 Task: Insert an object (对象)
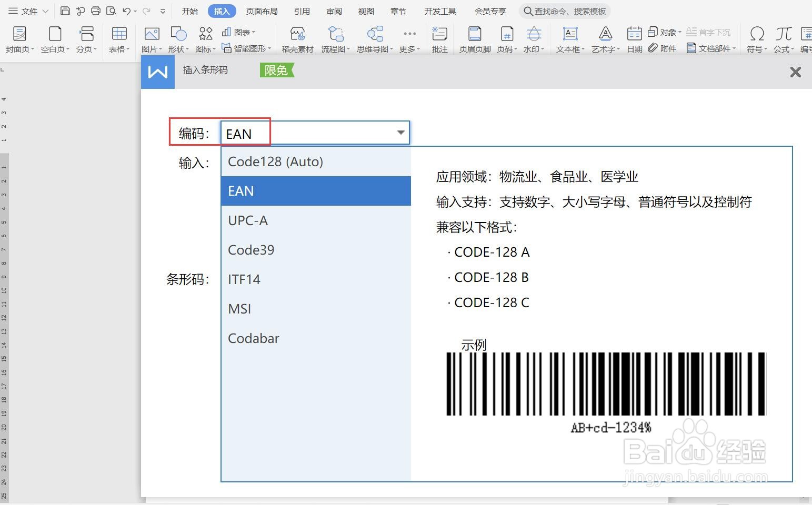(x=664, y=32)
